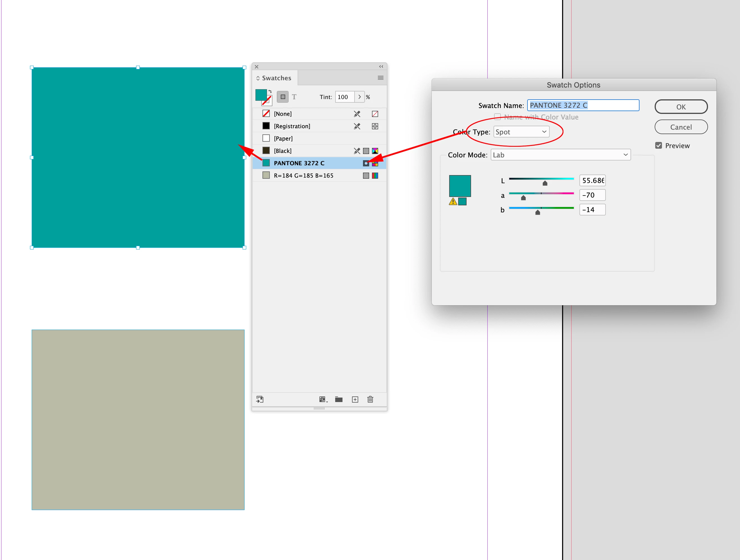The width and height of the screenshot is (740, 560).
Task: Select the Swatches panel tab
Action: click(276, 78)
